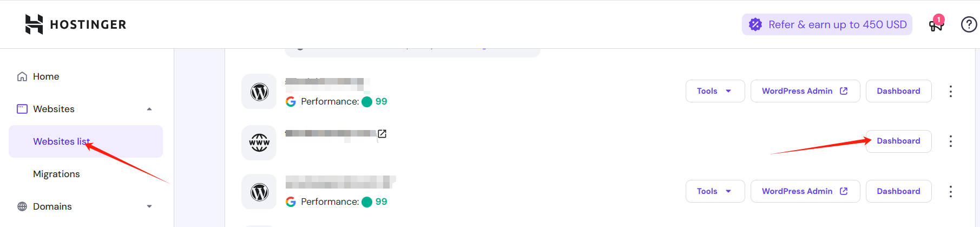Viewport: 980px width, 227px height.
Task: Open the help question mark icon
Action: click(x=969, y=24)
